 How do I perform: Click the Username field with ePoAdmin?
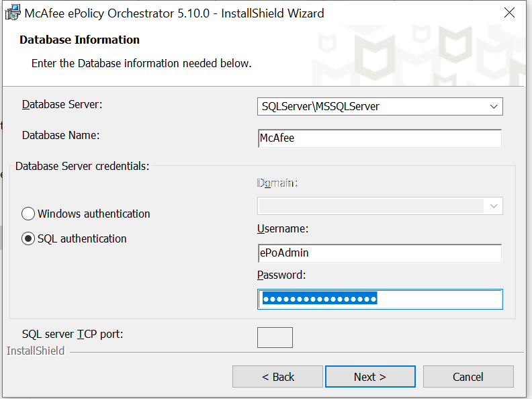point(380,253)
